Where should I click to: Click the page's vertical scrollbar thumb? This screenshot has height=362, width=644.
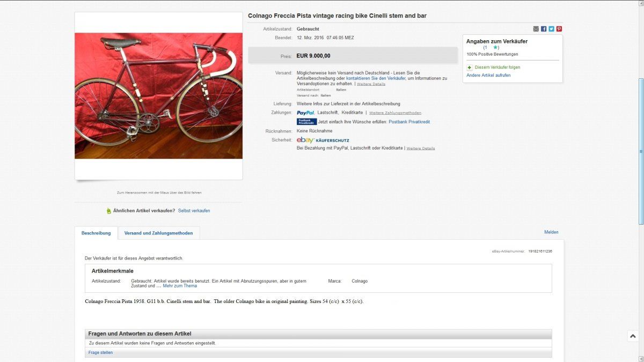640,150
